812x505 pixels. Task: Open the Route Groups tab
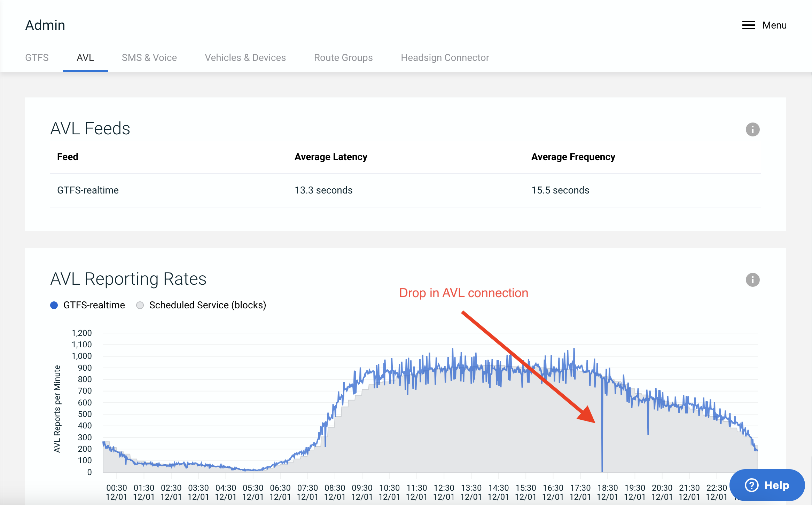343,57
